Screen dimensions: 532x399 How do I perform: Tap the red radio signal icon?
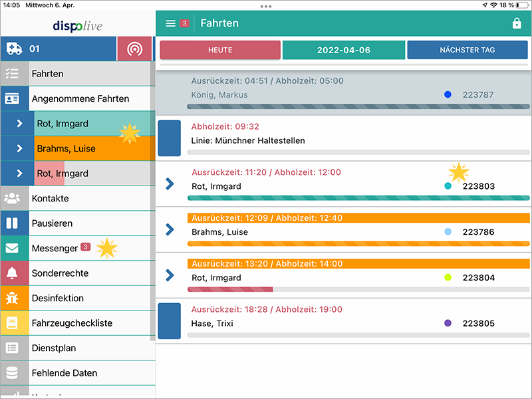click(x=134, y=49)
